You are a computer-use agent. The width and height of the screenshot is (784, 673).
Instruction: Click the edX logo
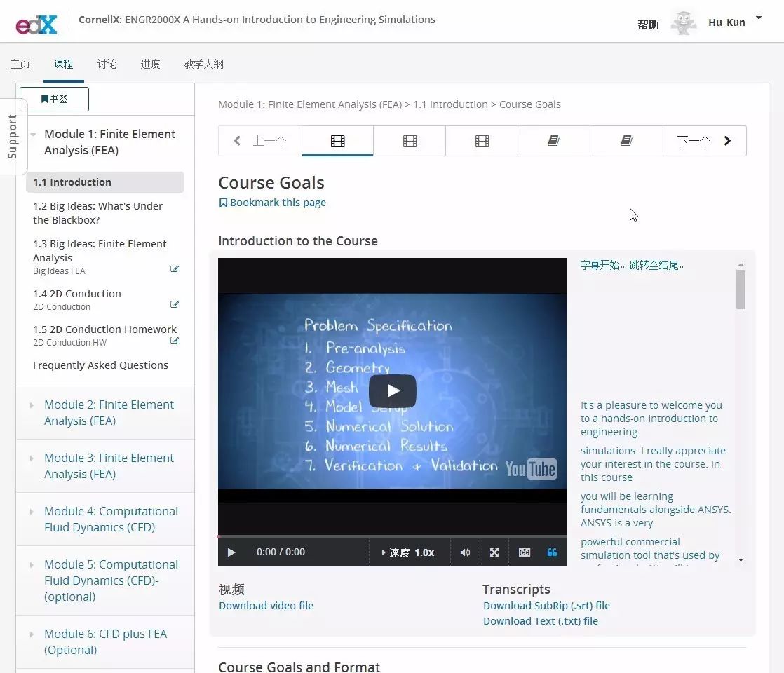(36, 24)
